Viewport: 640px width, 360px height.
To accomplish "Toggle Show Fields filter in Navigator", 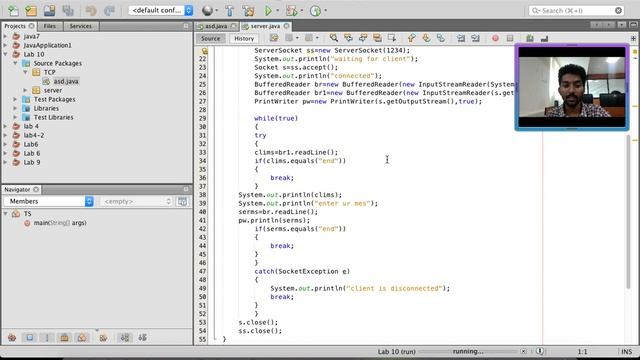I will pyautogui.click(x=29, y=338).
